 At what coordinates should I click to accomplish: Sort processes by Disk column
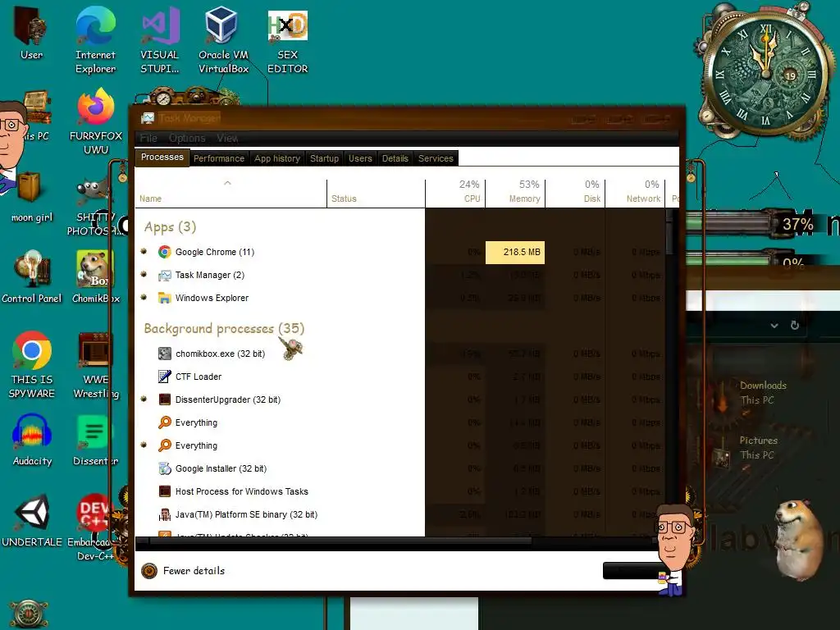pyautogui.click(x=575, y=194)
